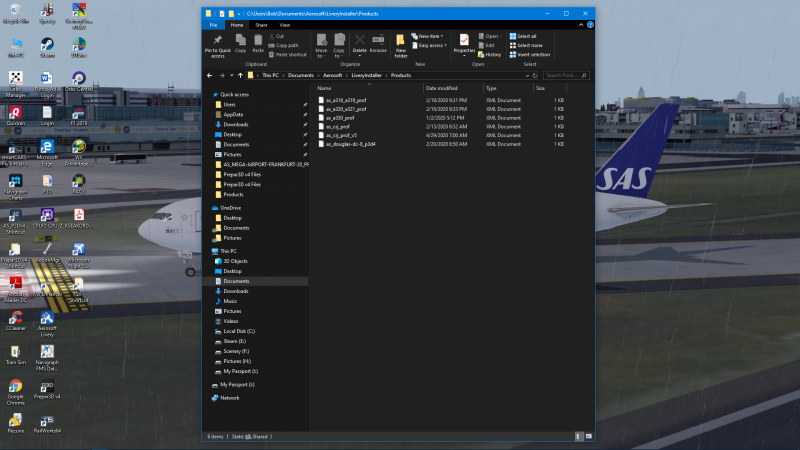Open the Move to dropdown
800x450 pixels.
[x=321, y=46]
